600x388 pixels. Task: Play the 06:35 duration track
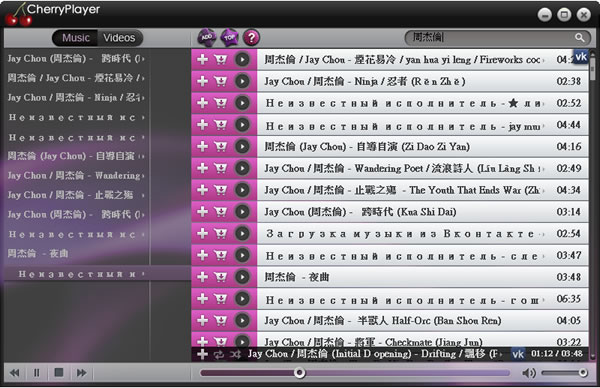(242, 299)
